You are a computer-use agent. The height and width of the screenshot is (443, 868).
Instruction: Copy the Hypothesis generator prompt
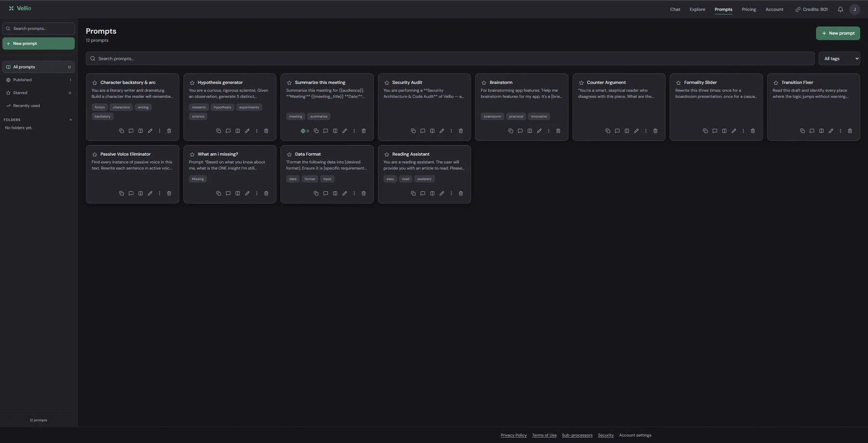click(218, 131)
